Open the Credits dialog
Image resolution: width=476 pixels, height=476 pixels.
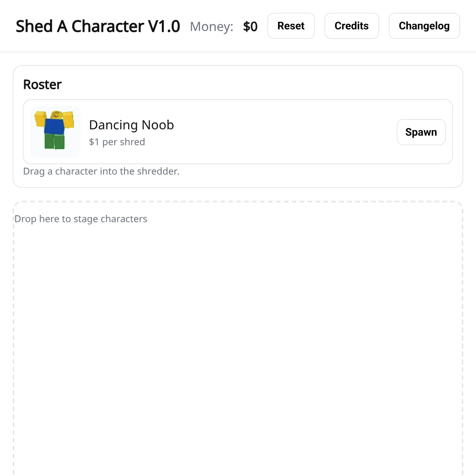[351, 26]
